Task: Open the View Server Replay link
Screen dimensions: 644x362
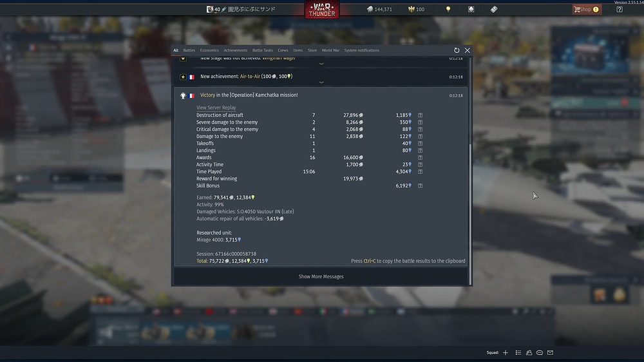Action: (x=216, y=108)
